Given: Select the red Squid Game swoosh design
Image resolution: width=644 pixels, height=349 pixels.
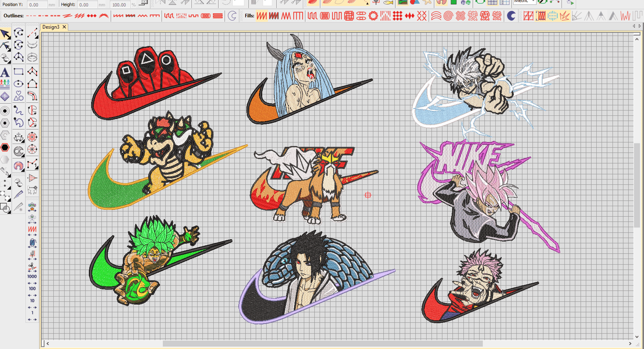Looking at the screenshot, I should tap(155, 82).
